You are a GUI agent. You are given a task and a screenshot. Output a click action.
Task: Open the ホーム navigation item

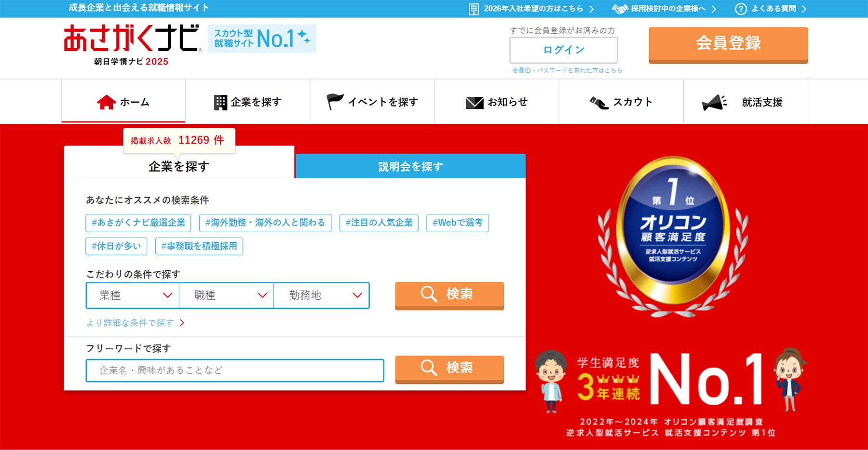point(123,102)
